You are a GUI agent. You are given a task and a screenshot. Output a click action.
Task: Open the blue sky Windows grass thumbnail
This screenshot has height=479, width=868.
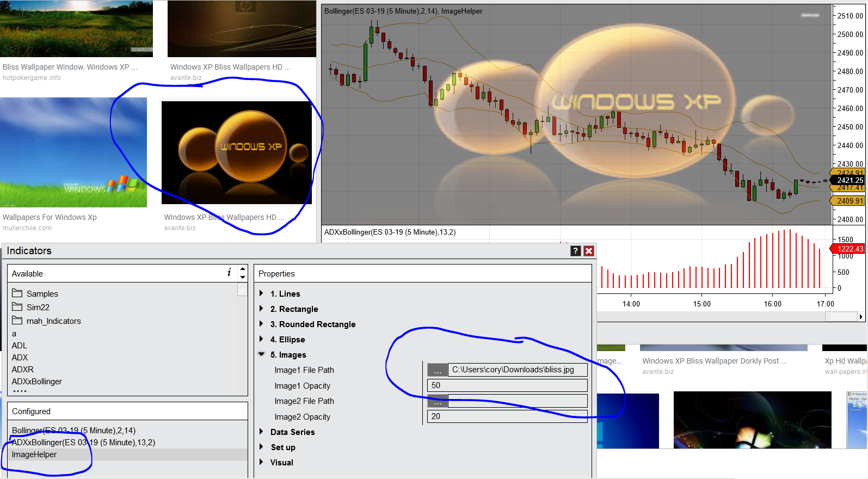click(73, 152)
